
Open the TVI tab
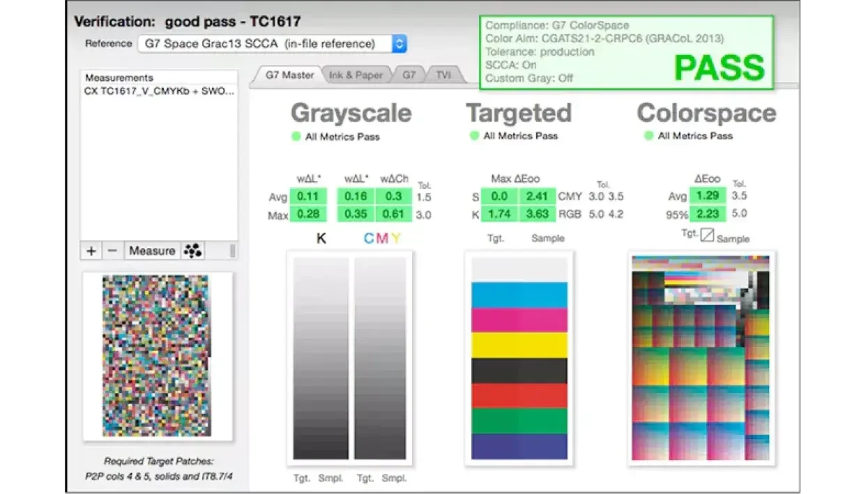(x=443, y=75)
